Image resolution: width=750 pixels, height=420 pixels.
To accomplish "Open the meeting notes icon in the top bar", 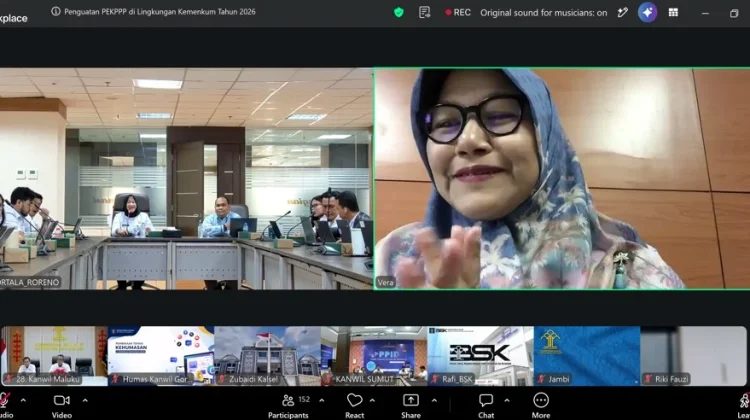I will 424,12.
